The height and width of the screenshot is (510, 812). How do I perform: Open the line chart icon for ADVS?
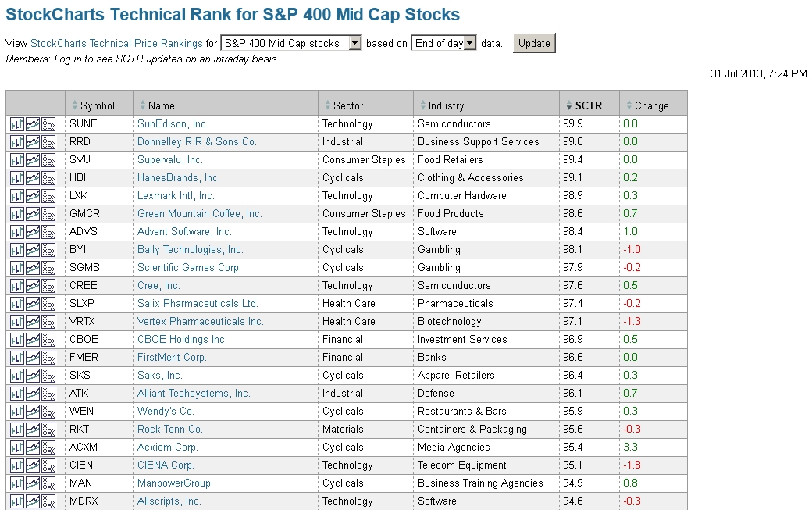33,233
